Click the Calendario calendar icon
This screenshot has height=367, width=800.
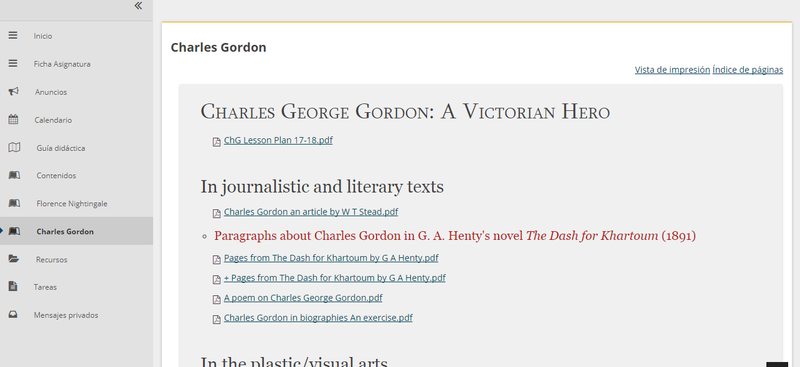click(x=13, y=120)
